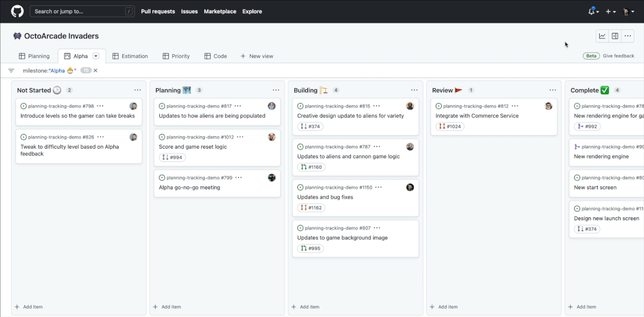This screenshot has width=644, height=317.
Task: Open Issues in the top nav
Action: 189,11
